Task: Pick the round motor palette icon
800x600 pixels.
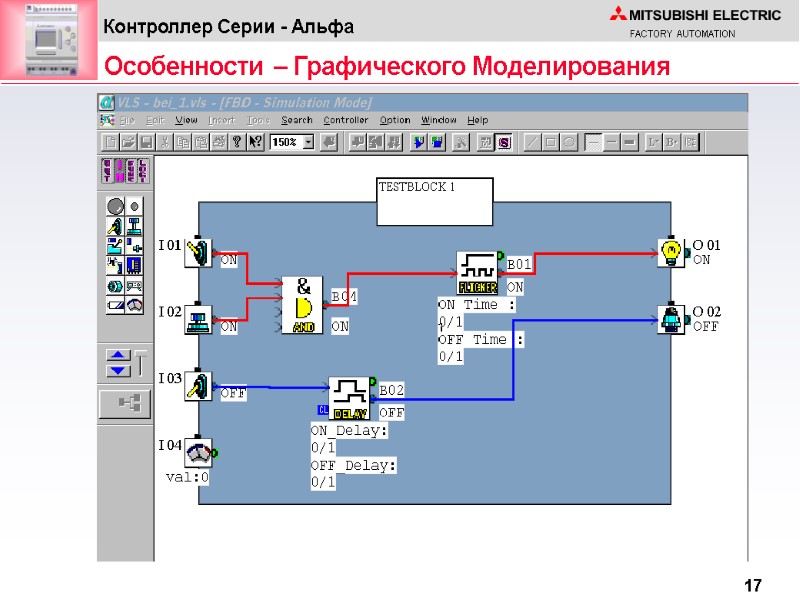Action: (115, 286)
